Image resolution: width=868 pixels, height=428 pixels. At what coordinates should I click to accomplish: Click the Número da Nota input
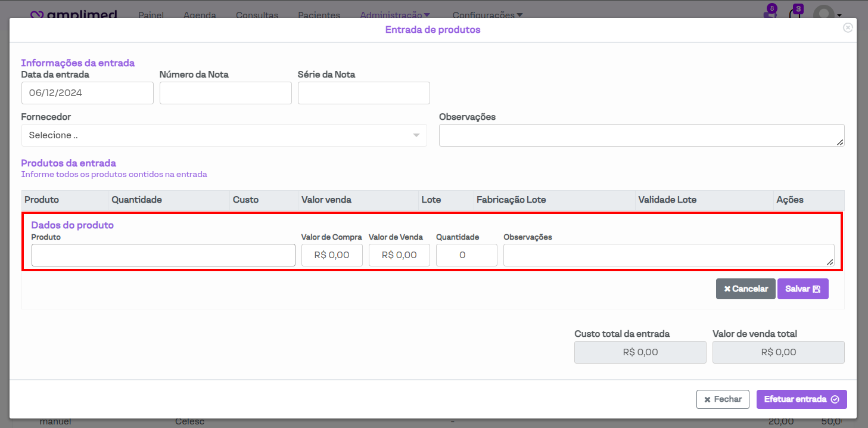(x=225, y=93)
